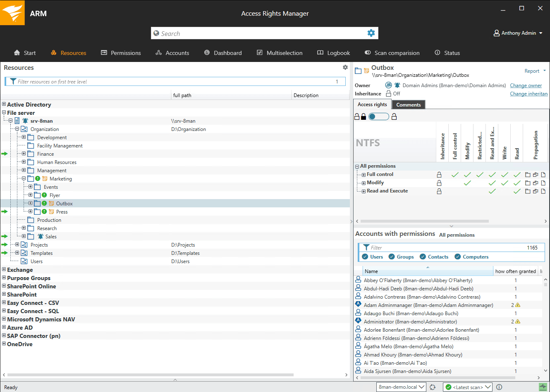Open the Resources panel settings gear
This screenshot has height=392, width=550.
coord(345,67)
